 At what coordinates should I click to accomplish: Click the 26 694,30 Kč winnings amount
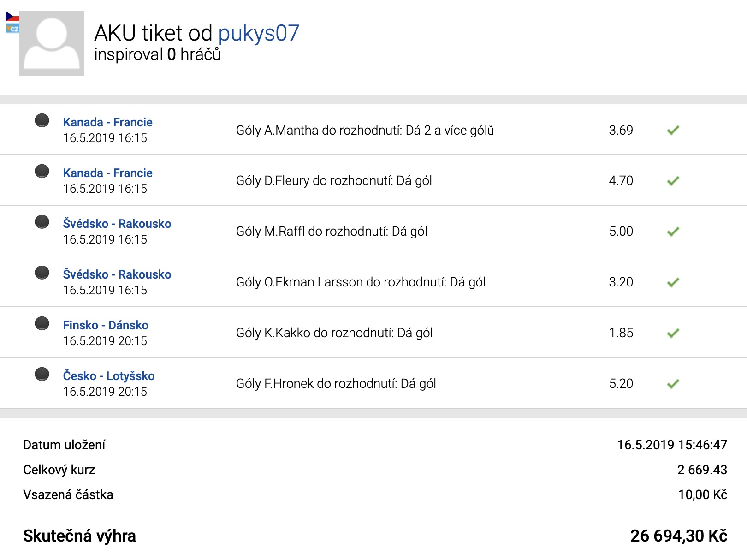click(679, 536)
